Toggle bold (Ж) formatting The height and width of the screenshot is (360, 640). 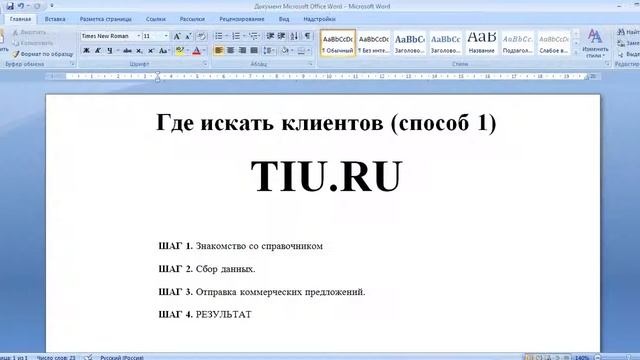click(x=86, y=51)
